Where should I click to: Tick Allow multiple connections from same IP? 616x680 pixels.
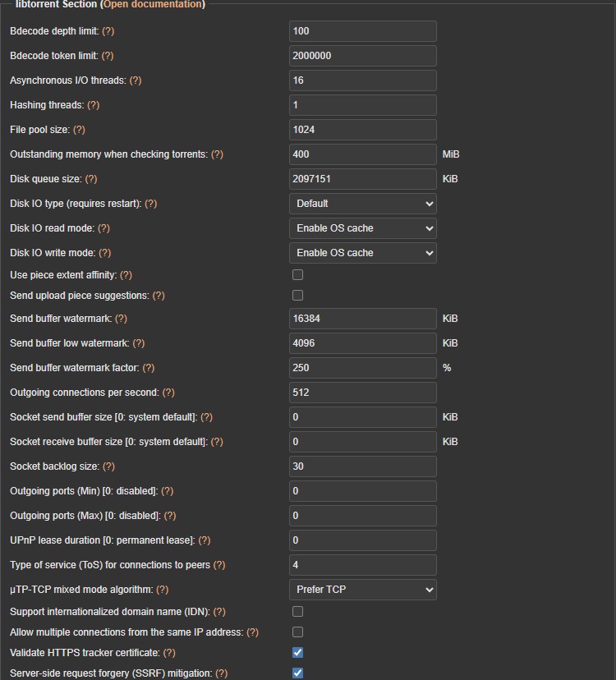(297, 632)
